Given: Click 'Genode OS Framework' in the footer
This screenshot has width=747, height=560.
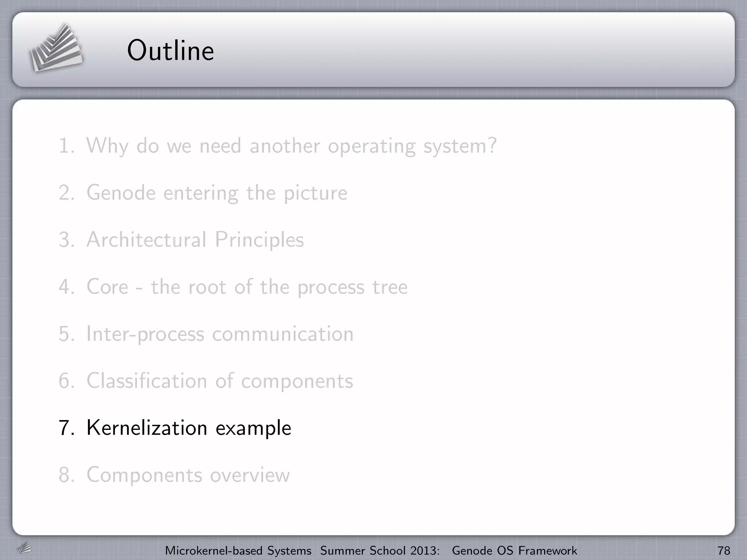Looking at the screenshot, I should 514,551.
